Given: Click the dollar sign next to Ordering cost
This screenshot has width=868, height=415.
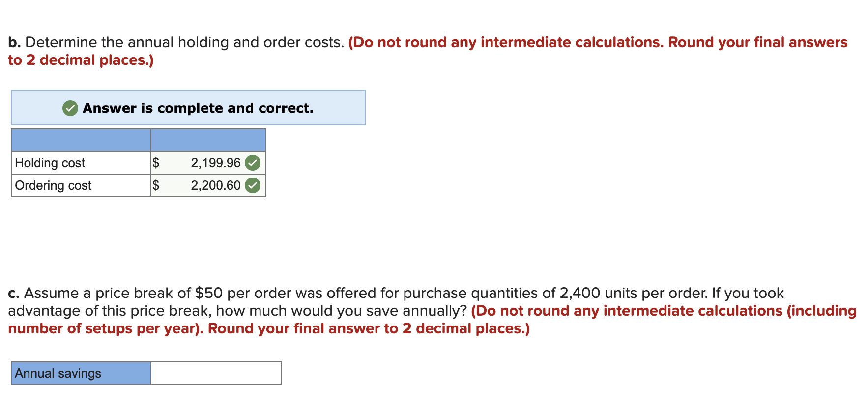Looking at the screenshot, I should coord(156,185).
